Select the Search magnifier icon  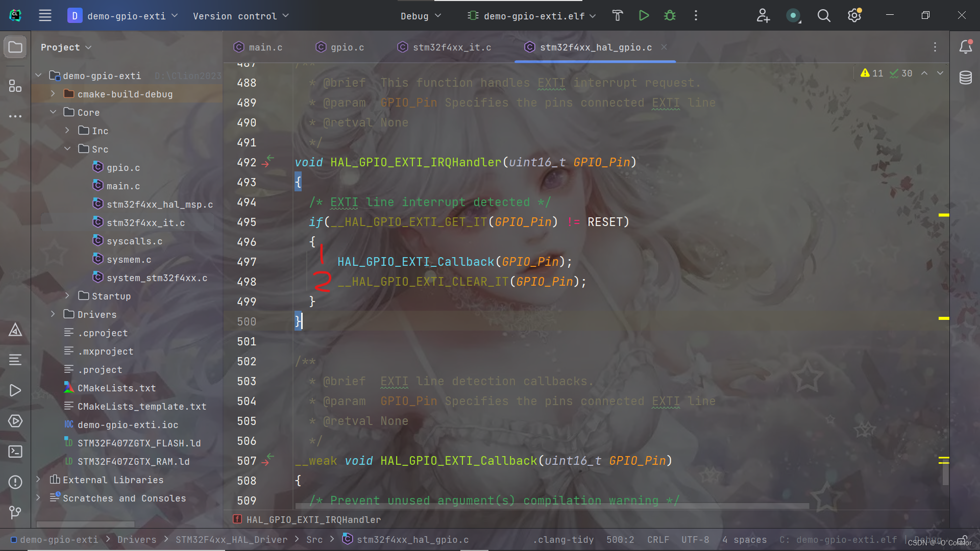pos(823,15)
